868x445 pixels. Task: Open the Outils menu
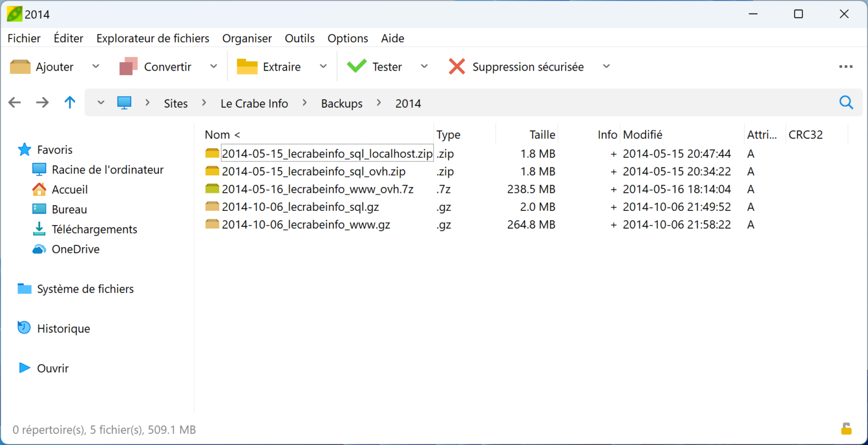pyautogui.click(x=300, y=38)
